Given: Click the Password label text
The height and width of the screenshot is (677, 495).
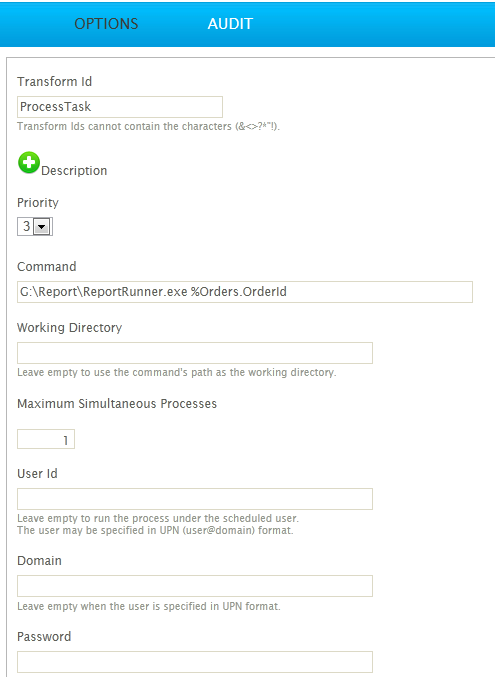Looking at the screenshot, I should (44, 636).
